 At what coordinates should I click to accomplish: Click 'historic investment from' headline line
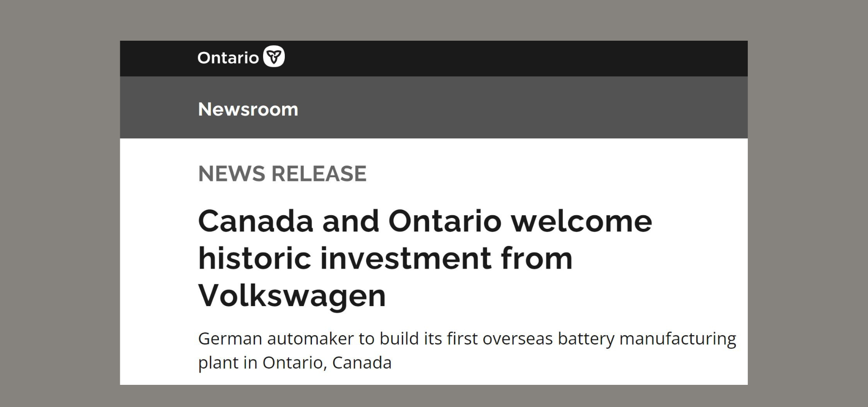385,258
